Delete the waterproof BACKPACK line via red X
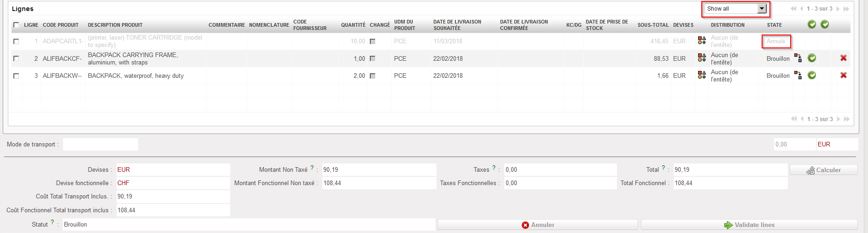868x233 pixels. 843,76
